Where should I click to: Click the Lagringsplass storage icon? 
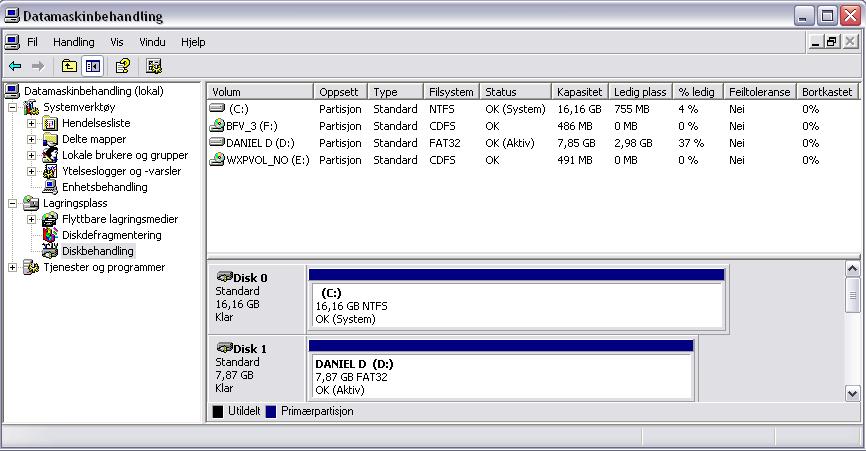(x=31, y=203)
